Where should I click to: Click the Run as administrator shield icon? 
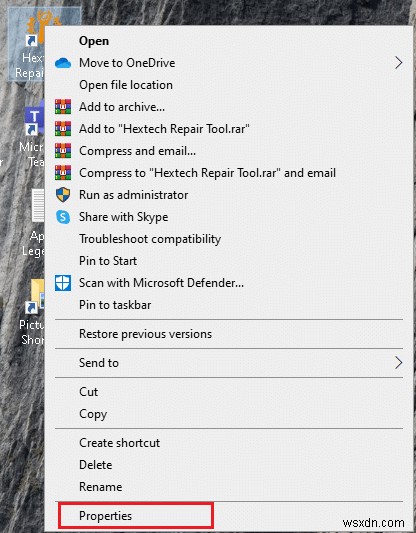click(63, 195)
